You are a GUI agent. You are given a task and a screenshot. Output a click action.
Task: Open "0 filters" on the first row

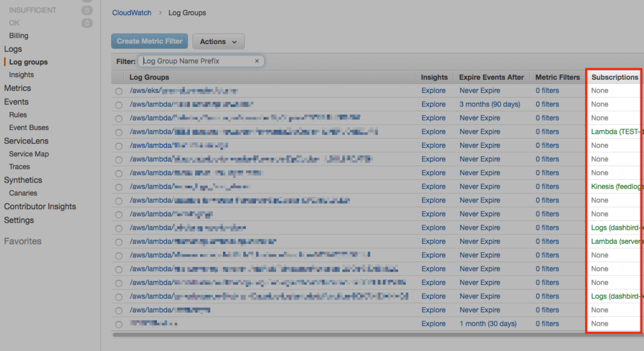(547, 90)
